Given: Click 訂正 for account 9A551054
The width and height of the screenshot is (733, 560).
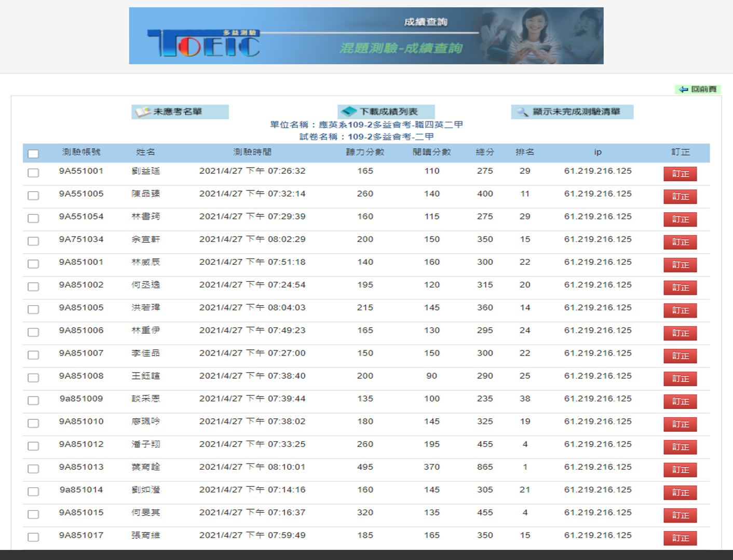Looking at the screenshot, I should pos(680,220).
